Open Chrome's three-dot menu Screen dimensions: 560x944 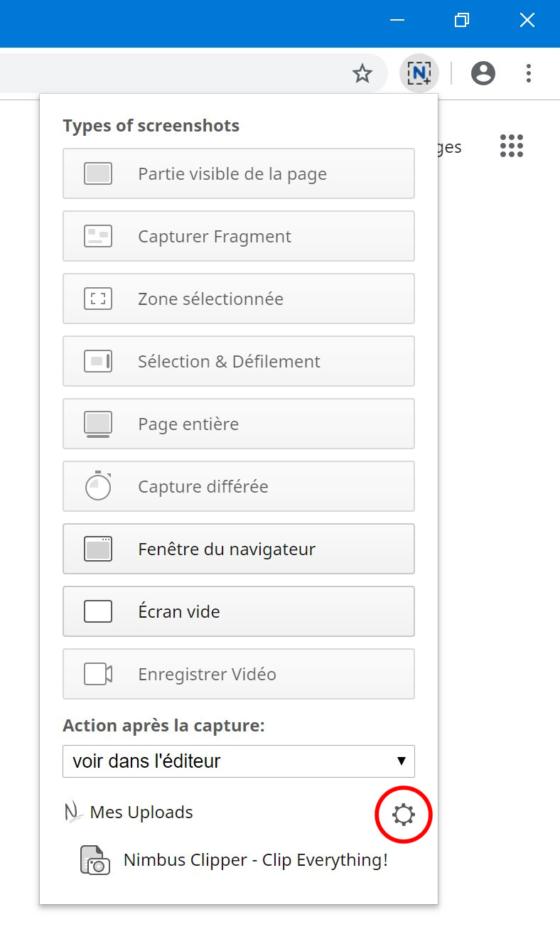(529, 73)
